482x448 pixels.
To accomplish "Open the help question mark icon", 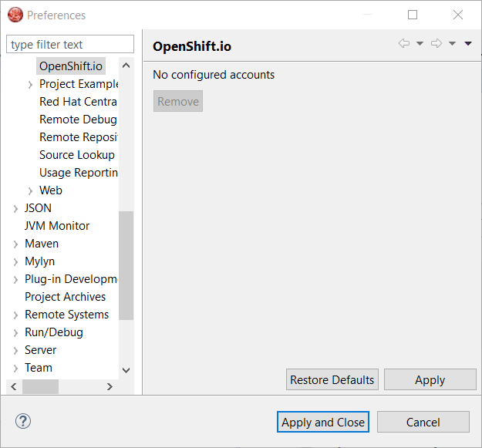I will [x=23, y=422].
